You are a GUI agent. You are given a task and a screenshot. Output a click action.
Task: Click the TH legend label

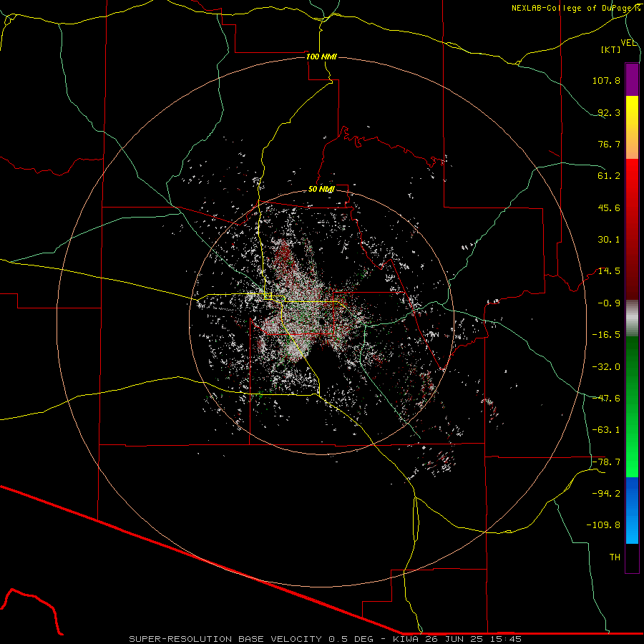pos(615,557)
